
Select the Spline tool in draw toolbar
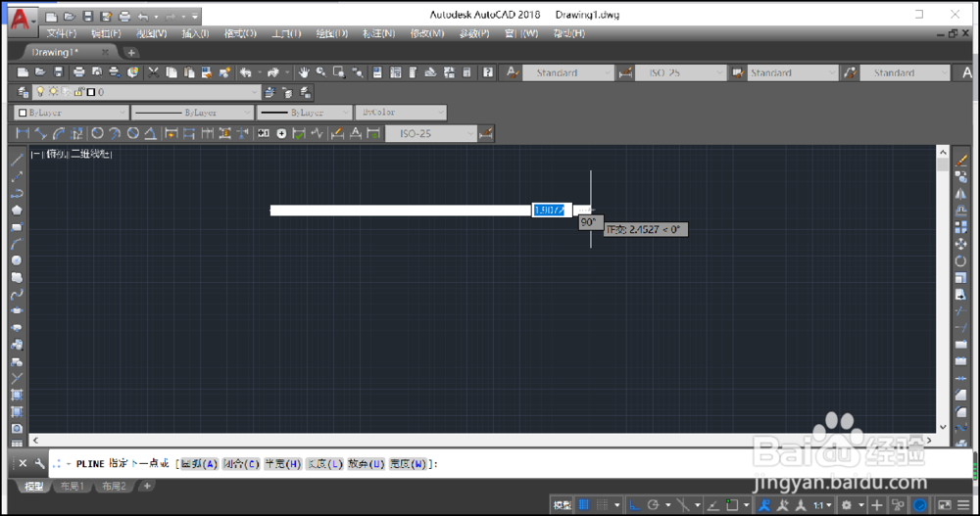pos(17,295)
